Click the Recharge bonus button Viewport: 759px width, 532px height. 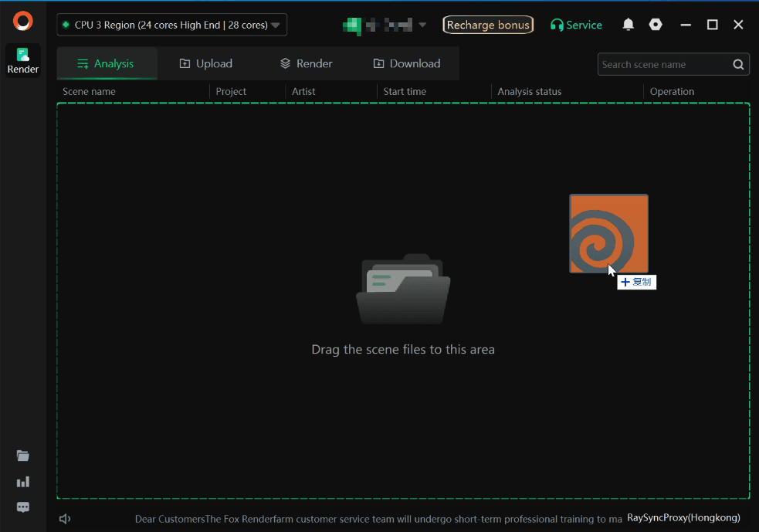coord(488,25)
